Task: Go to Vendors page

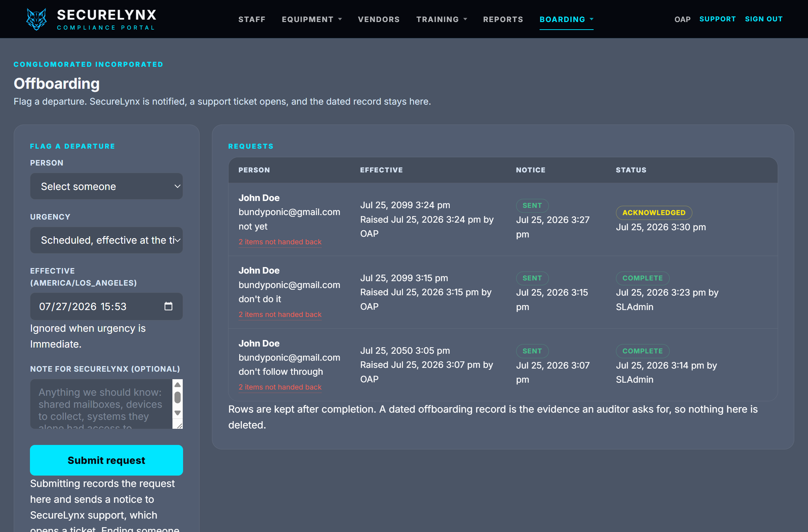Action: pyautogui.click(x=379, y=19)
